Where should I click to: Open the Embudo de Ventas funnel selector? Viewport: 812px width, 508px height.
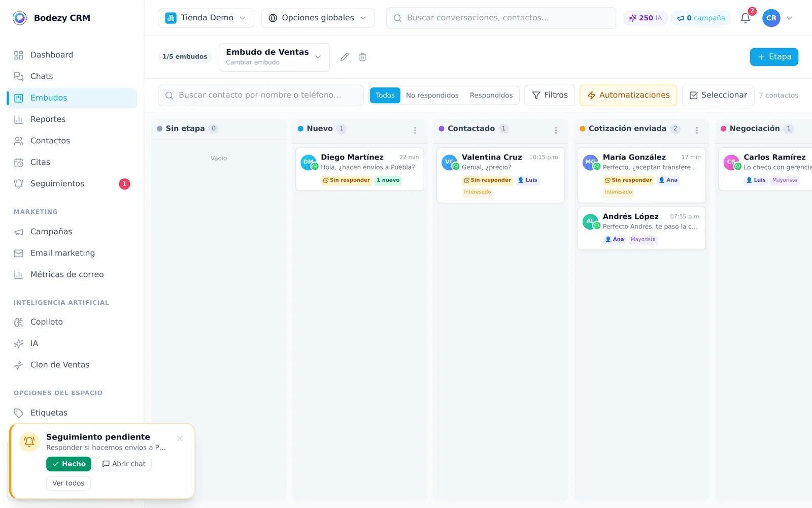point(274,57)
